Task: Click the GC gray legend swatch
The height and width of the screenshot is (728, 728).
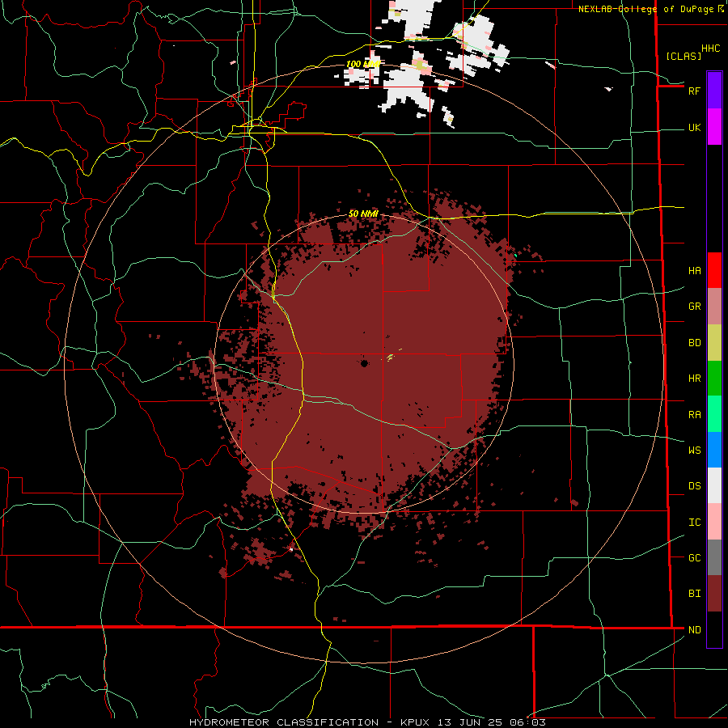Action: 714,557
